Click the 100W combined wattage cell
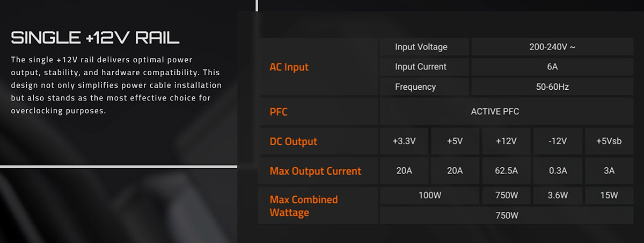Image resolution: width=644 pixels, height=243 pixels. point(430,196)
